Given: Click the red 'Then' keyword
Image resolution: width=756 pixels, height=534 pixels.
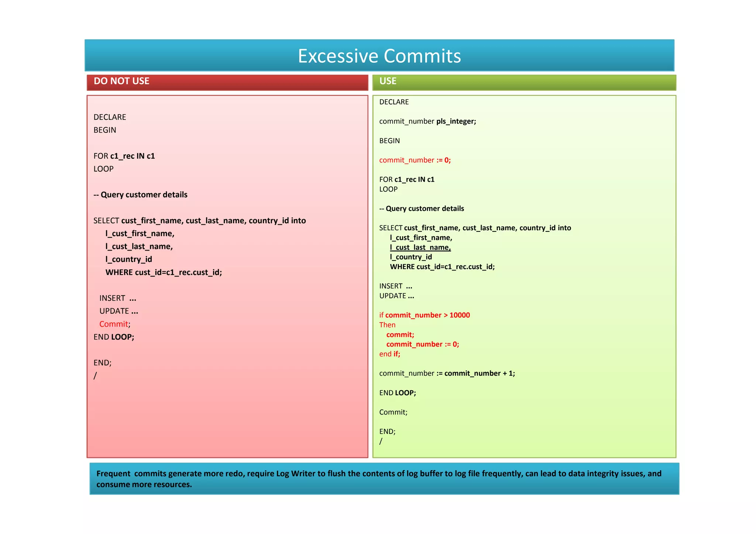Looking at the screenshot, I should click(x=387, y=325).
